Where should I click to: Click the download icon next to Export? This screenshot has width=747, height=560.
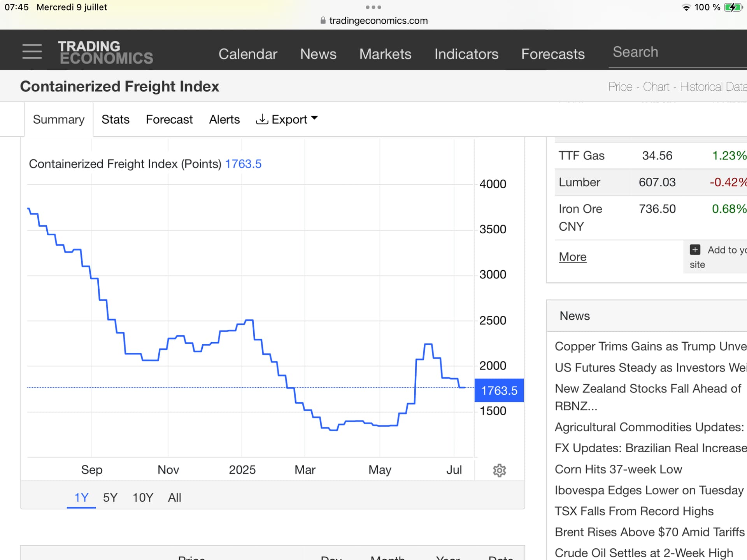[x=262, y=119]
